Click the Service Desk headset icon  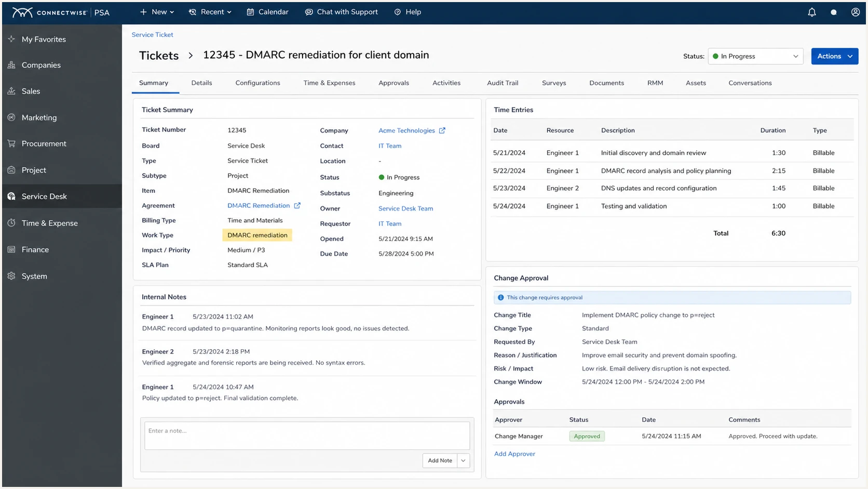click(11, 196)
